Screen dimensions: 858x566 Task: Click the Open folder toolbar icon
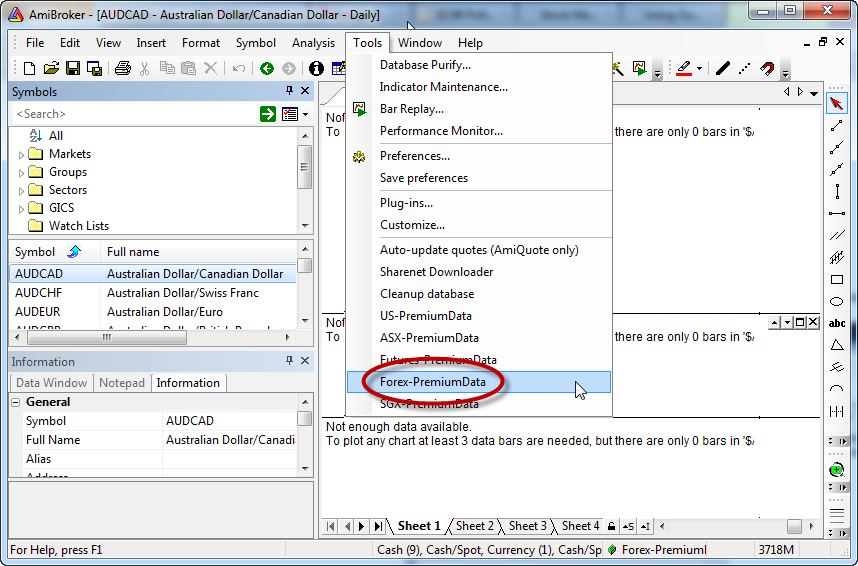51,68
